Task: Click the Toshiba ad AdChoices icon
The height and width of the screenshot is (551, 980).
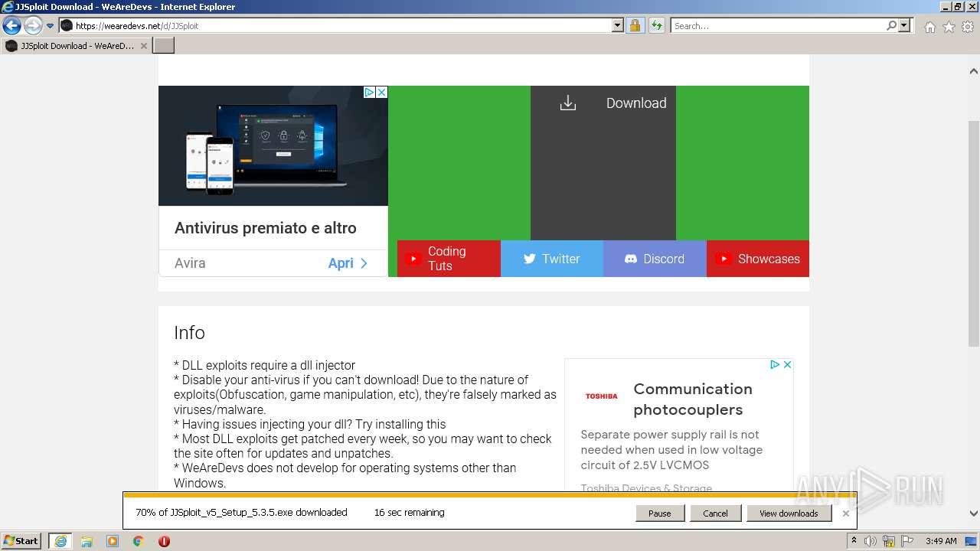Action: tap(775, 364)
